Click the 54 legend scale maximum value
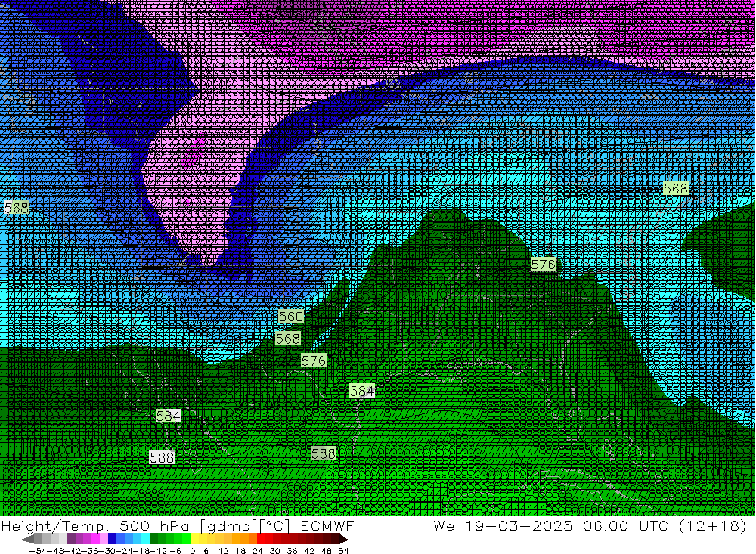 point(343,551)
